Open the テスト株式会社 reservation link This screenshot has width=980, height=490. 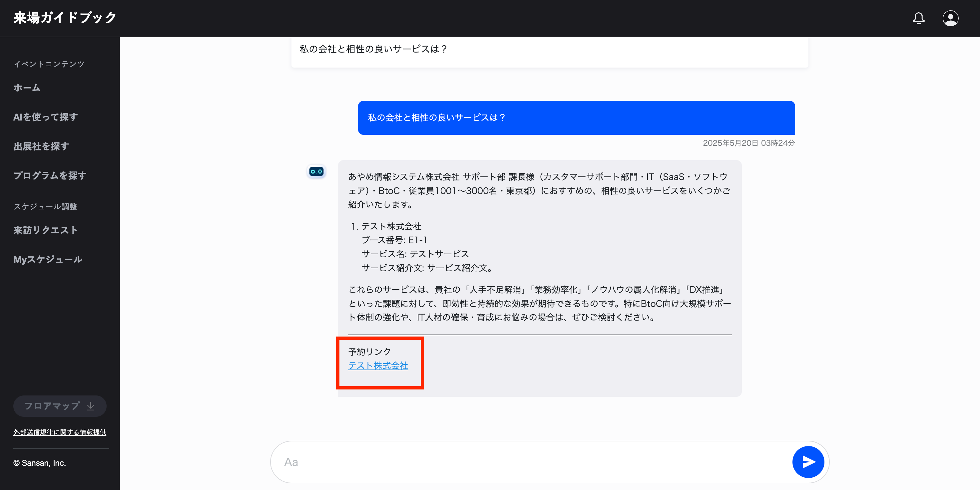click(x=378, y=365)
